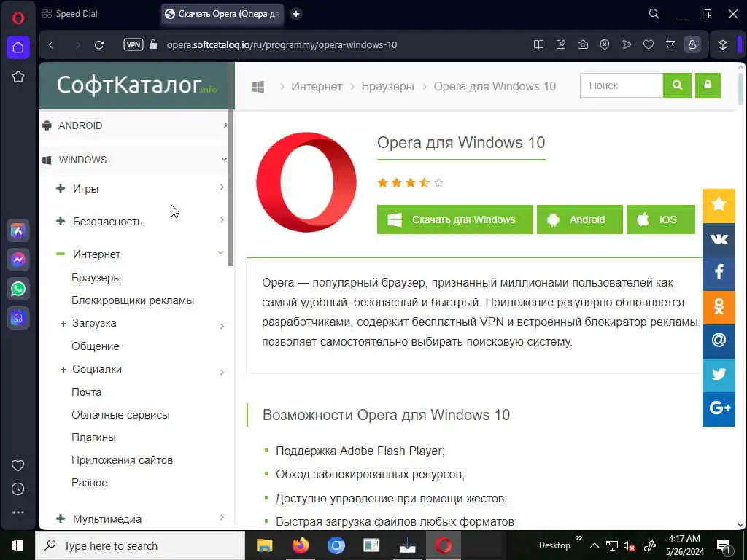
Task: Take a snapshot with camera icon
Action: 583,44
